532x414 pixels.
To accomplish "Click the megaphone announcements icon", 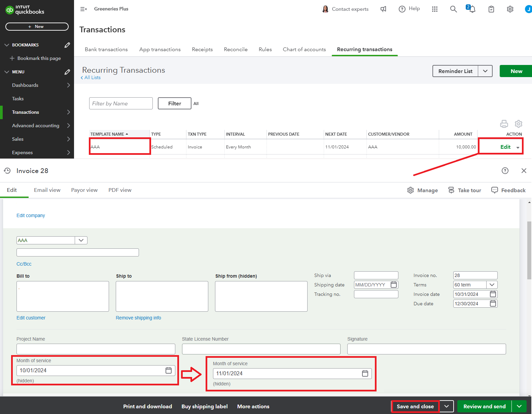I will (x=383, y=9).
